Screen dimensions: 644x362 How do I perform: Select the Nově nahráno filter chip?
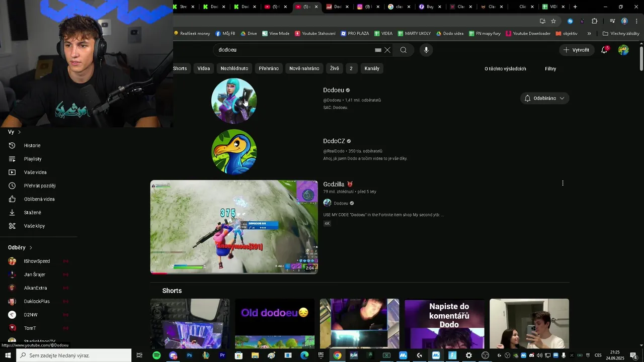click(304, 68)
